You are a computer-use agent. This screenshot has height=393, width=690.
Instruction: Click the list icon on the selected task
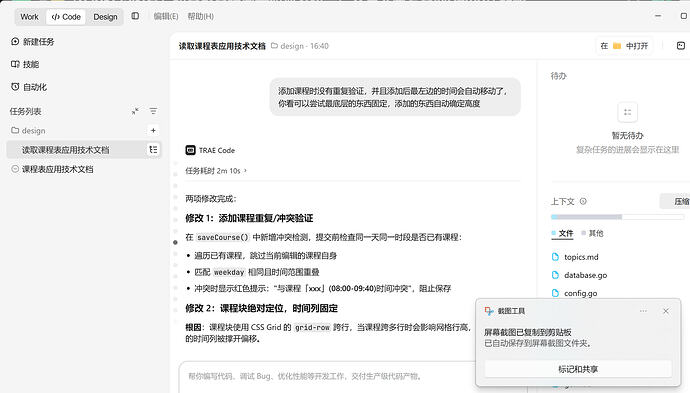pos(153,150)
